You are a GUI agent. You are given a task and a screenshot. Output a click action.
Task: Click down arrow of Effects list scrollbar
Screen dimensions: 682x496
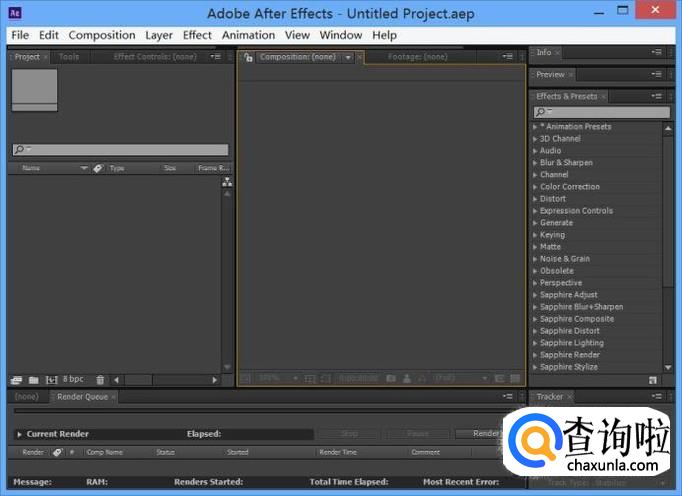click(668, 368)
